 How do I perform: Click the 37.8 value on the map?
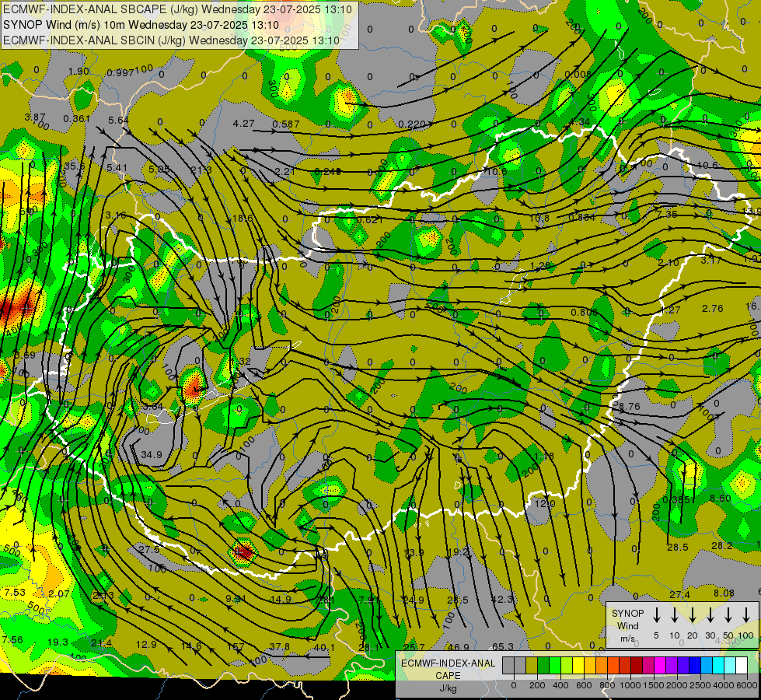[280, 646]
